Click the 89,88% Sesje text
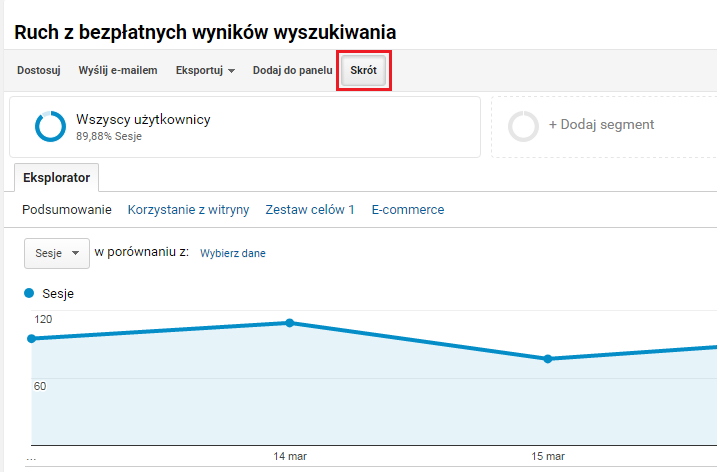The width and height of the screenshot is (717, 472). pyautogui.click(x=109, y=136)
